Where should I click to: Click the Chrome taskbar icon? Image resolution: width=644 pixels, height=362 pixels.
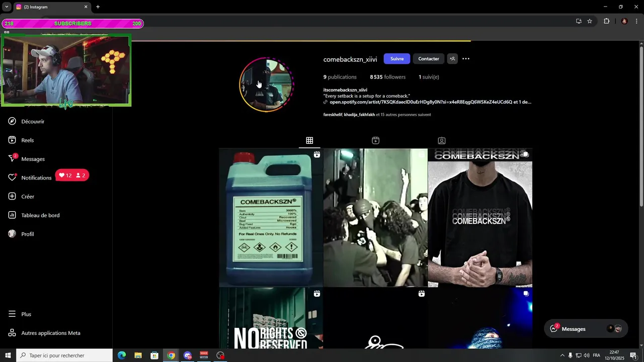(171, 355)
